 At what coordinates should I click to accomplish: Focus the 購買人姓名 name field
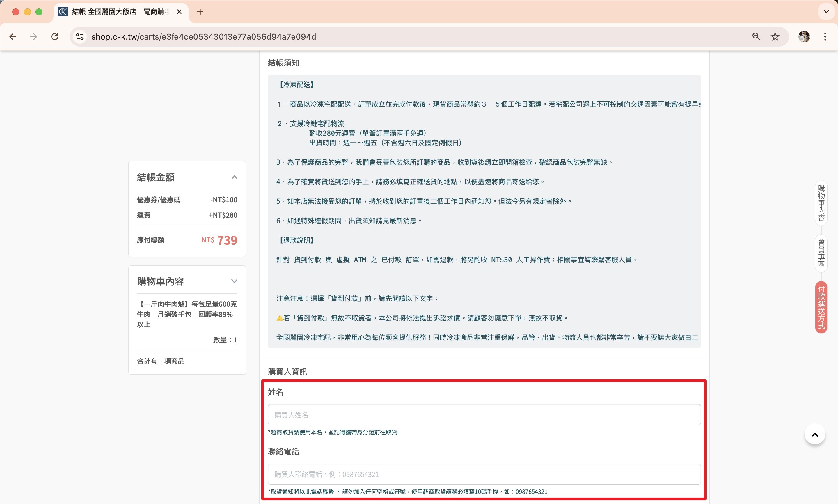pyautogui.click(x=484, y=415)
